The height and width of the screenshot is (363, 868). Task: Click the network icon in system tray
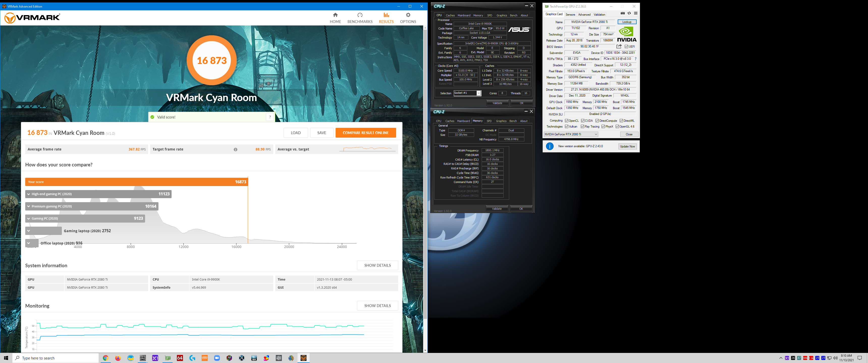829,358
